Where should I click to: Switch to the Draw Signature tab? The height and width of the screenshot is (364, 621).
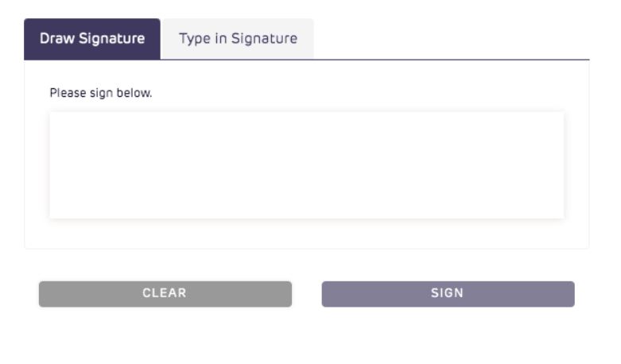click(x=92, y=39)
